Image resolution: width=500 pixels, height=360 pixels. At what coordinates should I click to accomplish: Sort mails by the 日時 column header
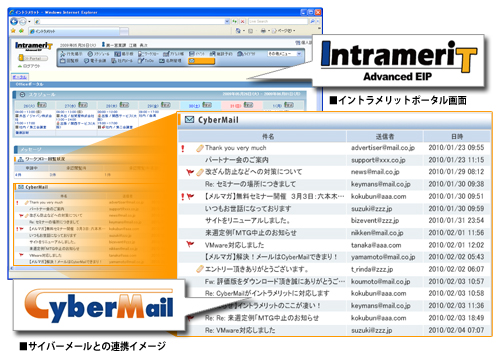[457, 136]
